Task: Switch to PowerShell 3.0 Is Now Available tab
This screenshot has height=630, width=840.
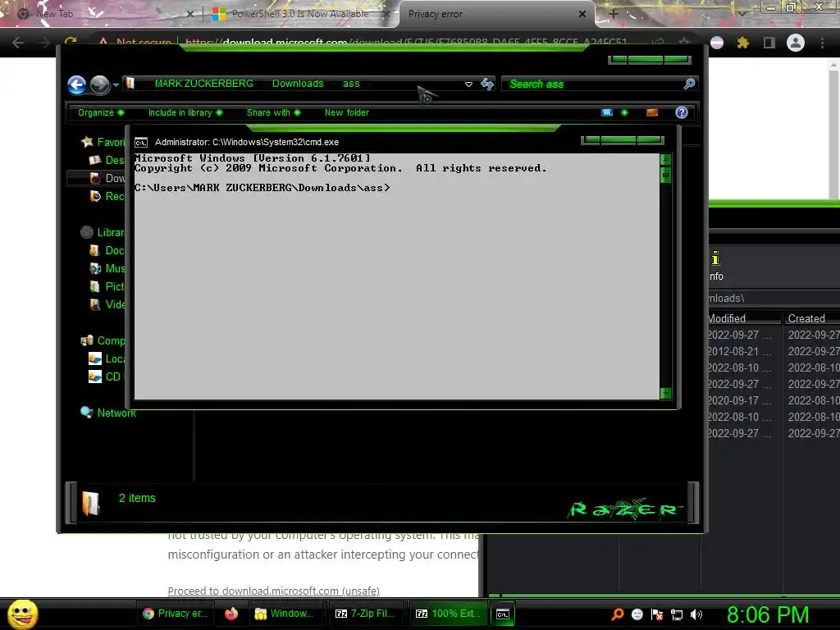Action: click(300, 14)
